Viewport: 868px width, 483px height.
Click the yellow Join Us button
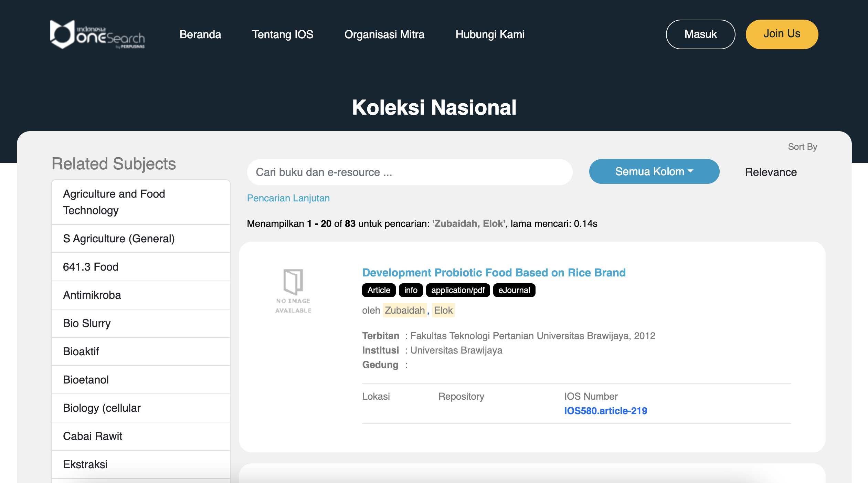[x=782, y=34]
